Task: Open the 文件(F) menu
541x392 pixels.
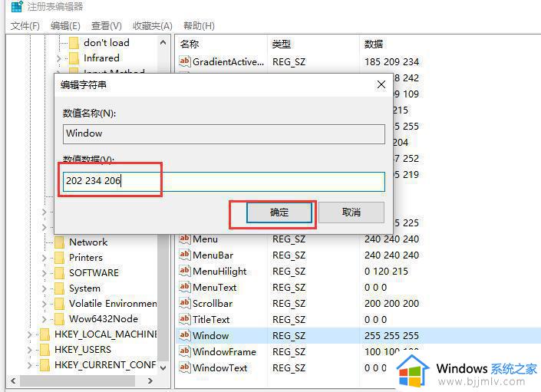Action: point(25,25)
